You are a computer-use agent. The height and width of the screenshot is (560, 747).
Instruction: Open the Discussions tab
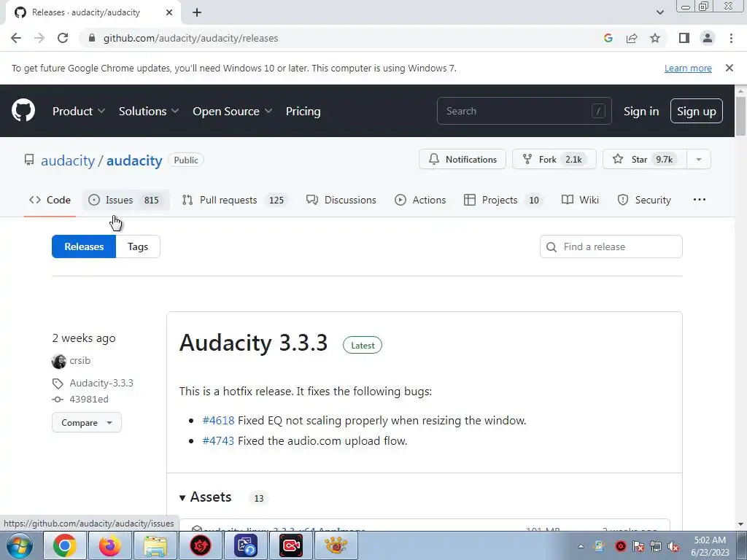coord(341,200)
